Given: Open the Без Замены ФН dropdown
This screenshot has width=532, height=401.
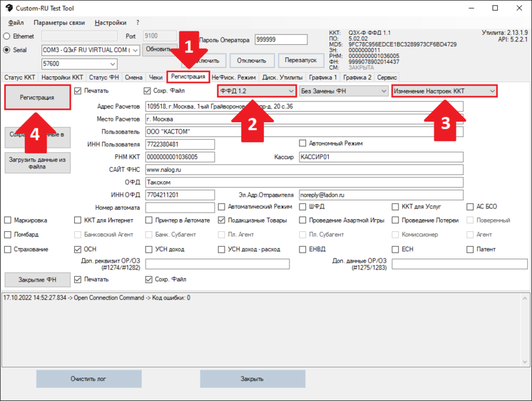Looking at the screenshot, I should [x=344, y=90].
